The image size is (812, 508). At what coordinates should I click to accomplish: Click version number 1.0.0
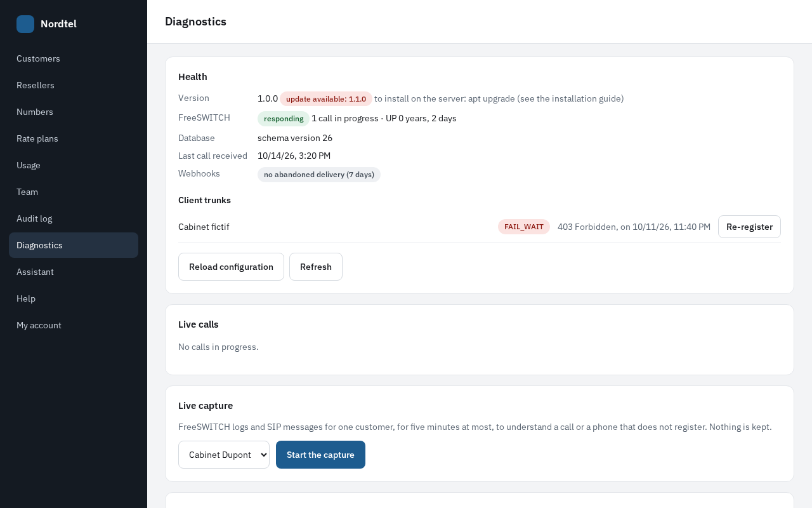[268, 98]
